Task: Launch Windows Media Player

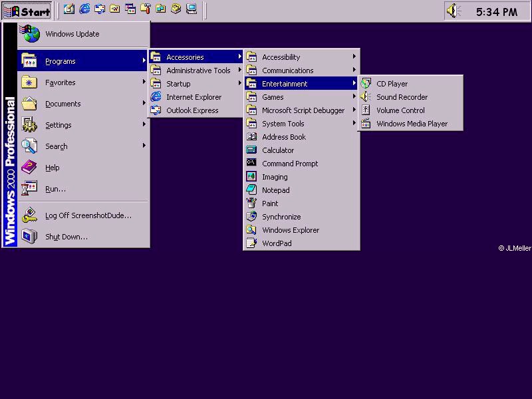Action: [410, 124]
